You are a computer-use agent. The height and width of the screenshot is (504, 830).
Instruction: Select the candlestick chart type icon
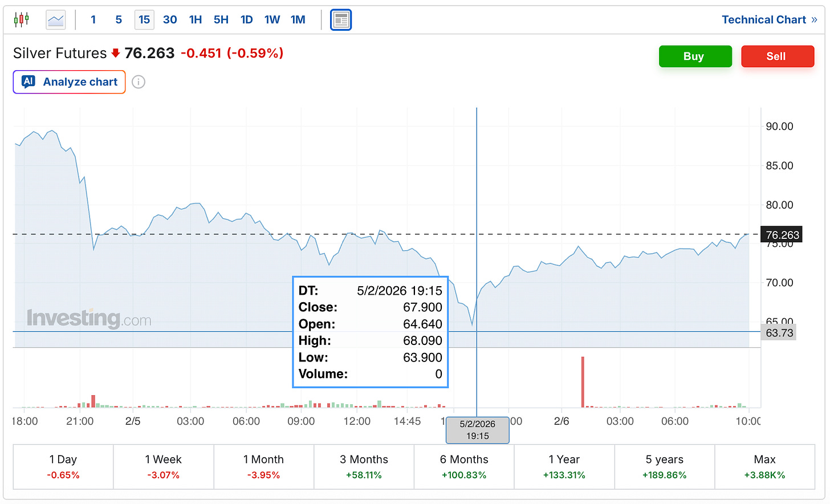click(x=22, y=19)
